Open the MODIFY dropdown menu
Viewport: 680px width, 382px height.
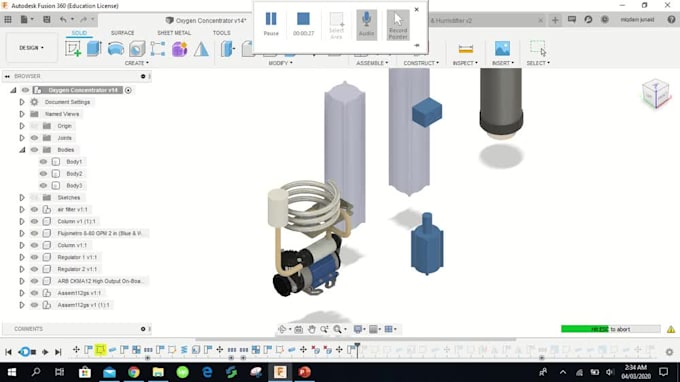coord(280,63)
